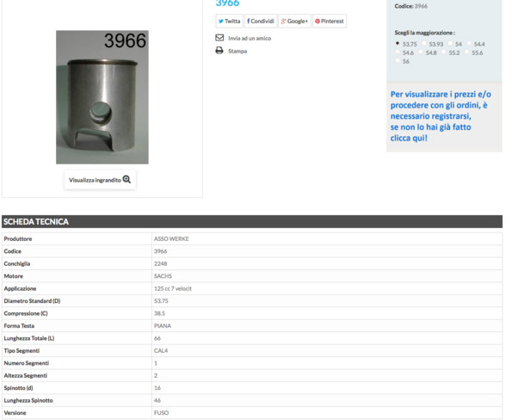The width and height of the screenshot is (512, 420).
Task: Choose the 54 oversize radio option
Action: [x=450, y=43]
